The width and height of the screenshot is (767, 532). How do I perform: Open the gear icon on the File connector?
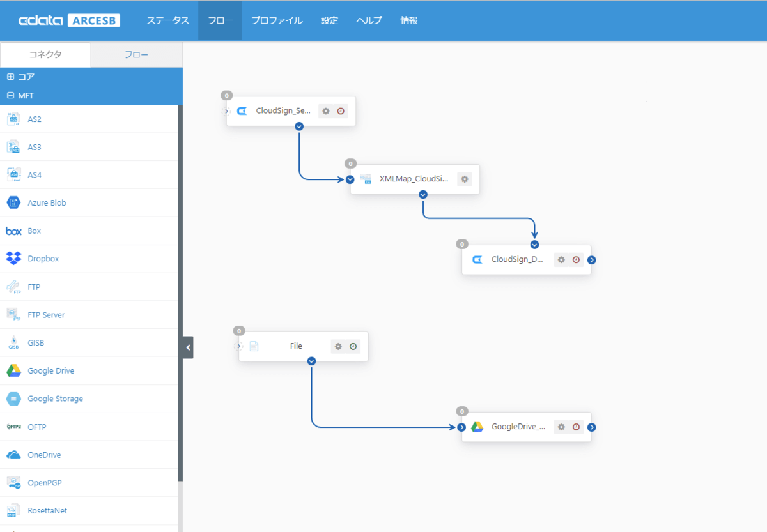[x=337, y=346]
